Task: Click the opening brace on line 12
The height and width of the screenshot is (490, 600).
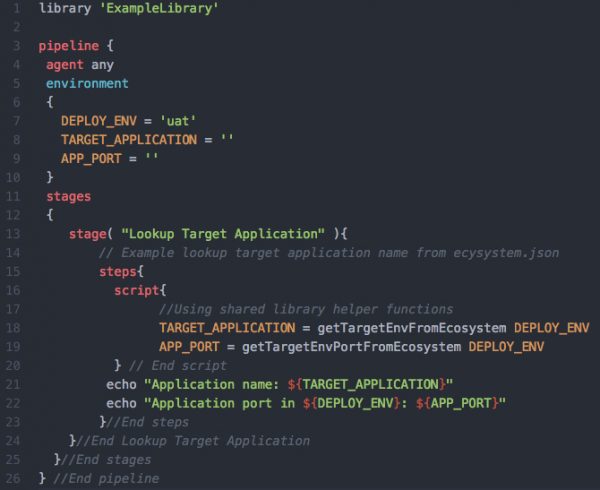Action: coord(50,215)
